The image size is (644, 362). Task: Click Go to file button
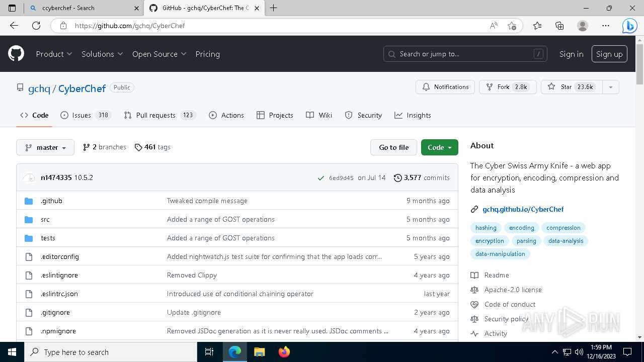(393, 147)
